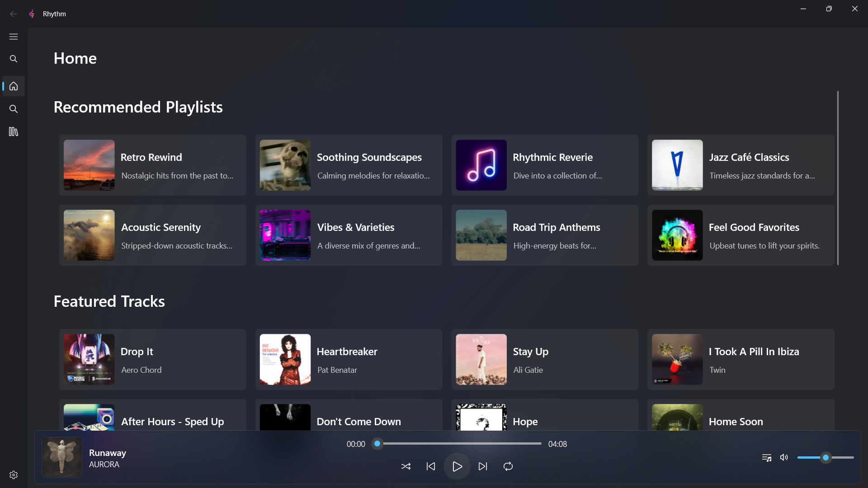Open the Jazz Café Classics playlist card

(x=741, y=165)
